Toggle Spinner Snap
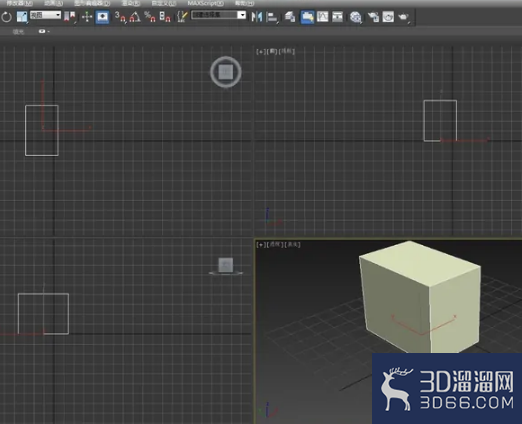The height and width of the screenshot is (424, 522). pyautogui.click(x=165, y=17)
